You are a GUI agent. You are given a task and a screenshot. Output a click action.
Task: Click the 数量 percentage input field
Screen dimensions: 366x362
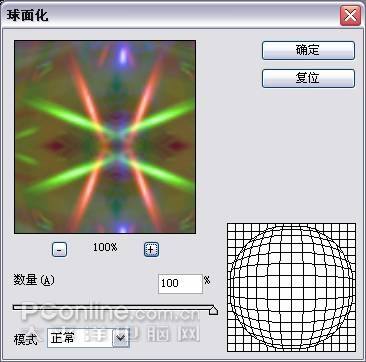[x=180, y=284]
